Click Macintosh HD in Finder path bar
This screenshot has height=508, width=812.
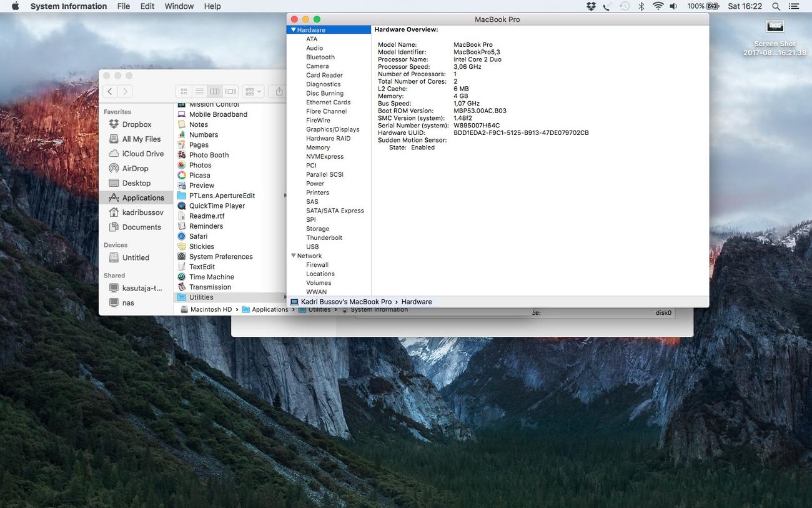tap(206, 309)
